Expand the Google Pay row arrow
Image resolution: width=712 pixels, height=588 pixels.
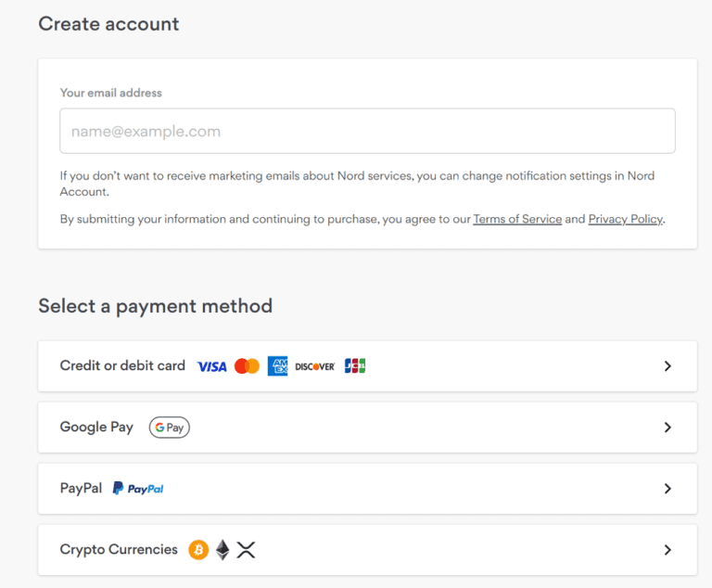pyautogui.click(x=667, y=428)
